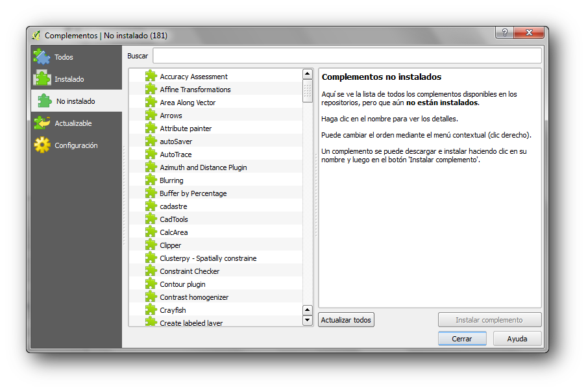Click the icon beside Azimuth and Distance Plugin
The height and width of the screenshot is (392, 588).
(x=151, y=167)
